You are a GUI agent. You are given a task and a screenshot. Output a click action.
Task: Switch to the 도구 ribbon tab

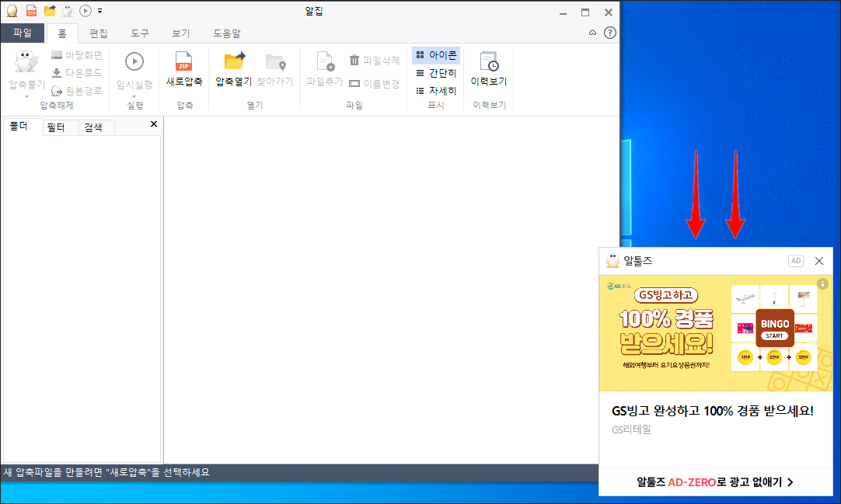140,33
